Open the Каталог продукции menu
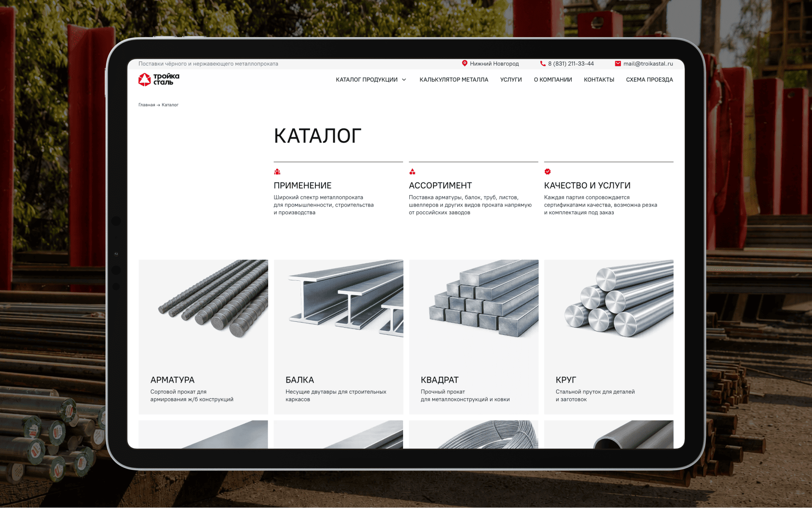The image size is (812, 508). (x=367, y=80)
